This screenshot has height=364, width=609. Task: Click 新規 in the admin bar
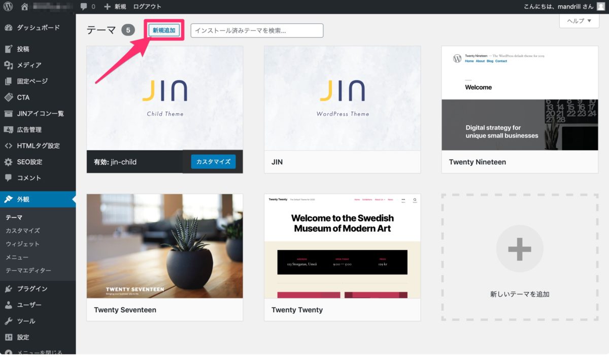pos(120,7)
